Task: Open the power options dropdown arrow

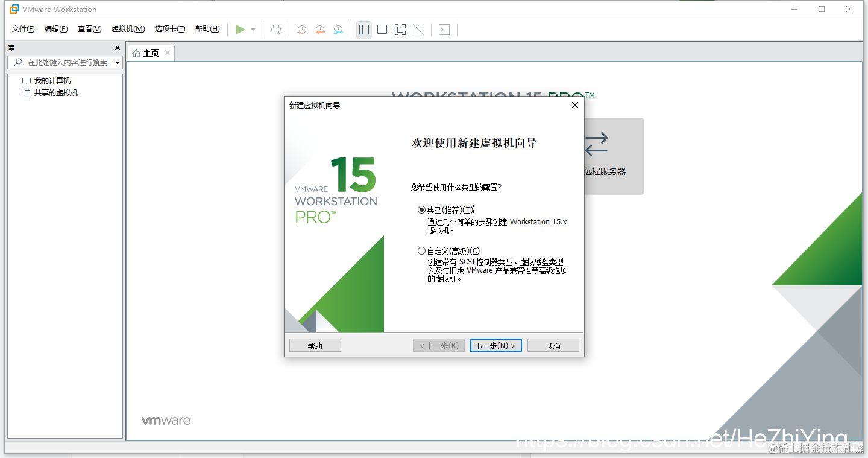Action: [x=253, y=30]
